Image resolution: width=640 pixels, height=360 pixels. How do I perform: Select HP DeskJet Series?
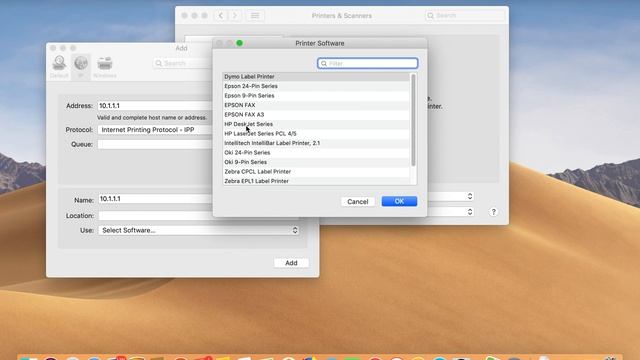point(316,124)
